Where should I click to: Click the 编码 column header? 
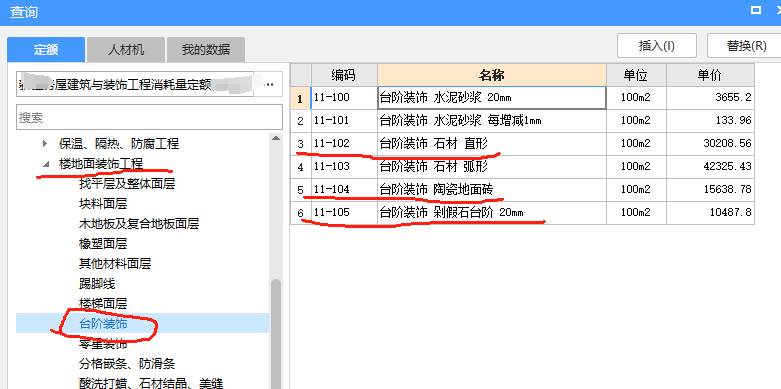pos(344,75)
